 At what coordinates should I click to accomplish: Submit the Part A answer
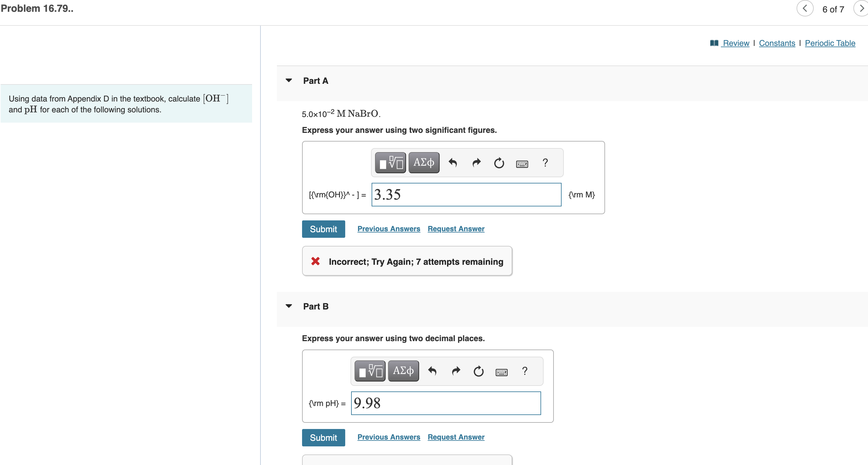pyautogui.click(x=323, y=229)
